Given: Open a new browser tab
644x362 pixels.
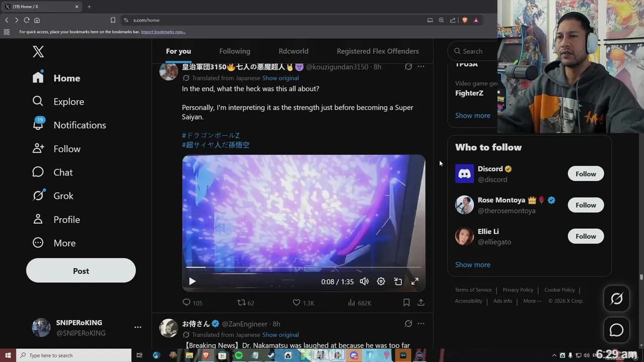Looking at the screenshot, I should point(89,7).
